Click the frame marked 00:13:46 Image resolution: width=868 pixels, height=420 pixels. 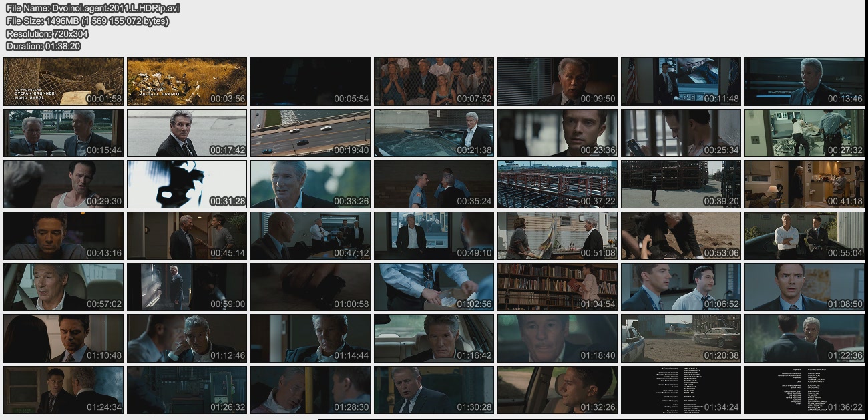[805, 81]
